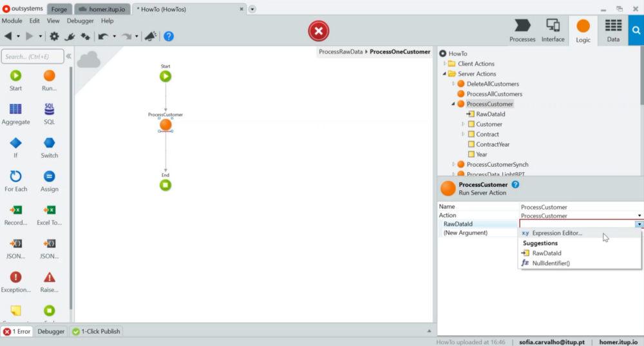Click the End node on the canvas

point(166,186)
